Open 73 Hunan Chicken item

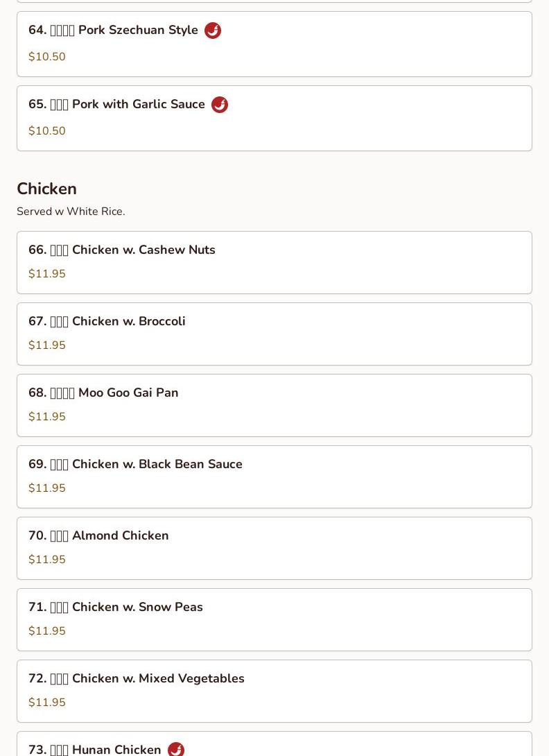tap(274, 744)
